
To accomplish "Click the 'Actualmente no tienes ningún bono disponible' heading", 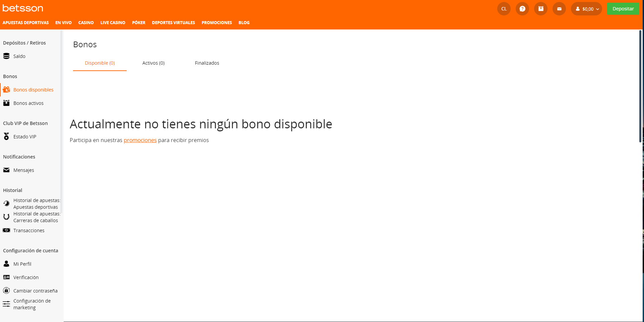I will [x=201, y=124].
